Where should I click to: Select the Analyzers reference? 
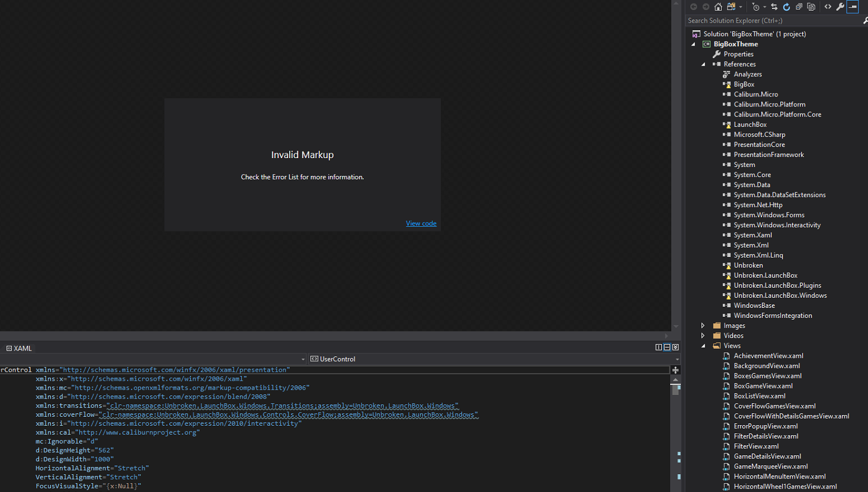748,74
